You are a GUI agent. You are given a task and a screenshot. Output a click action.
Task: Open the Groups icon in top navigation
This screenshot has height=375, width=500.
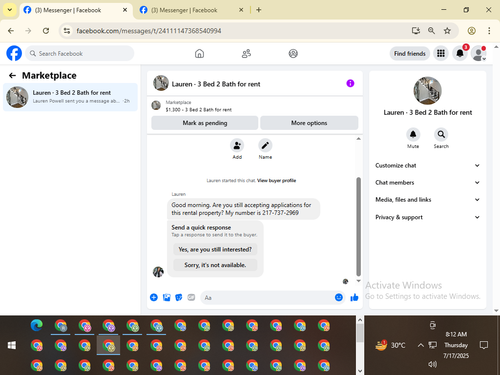(x=293, y=54)
